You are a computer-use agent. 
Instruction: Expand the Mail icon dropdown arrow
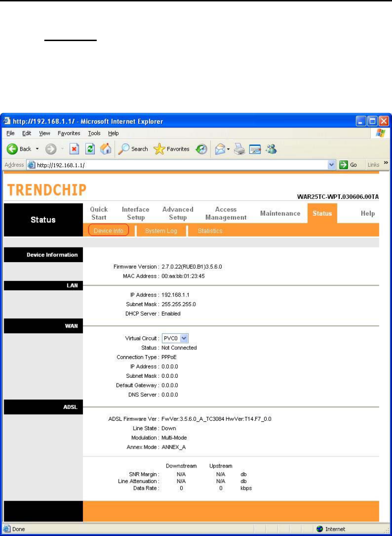228,149
